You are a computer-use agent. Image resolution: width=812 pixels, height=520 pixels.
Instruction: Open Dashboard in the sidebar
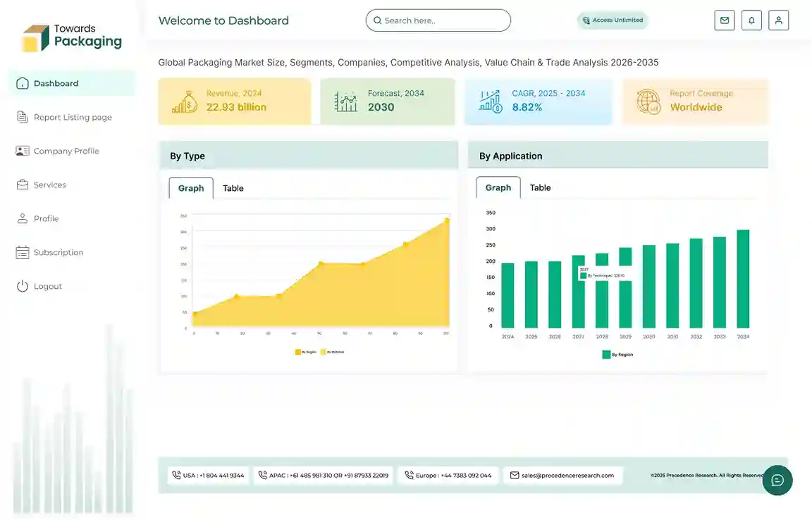pyautogui.click(x=56, y=83)
